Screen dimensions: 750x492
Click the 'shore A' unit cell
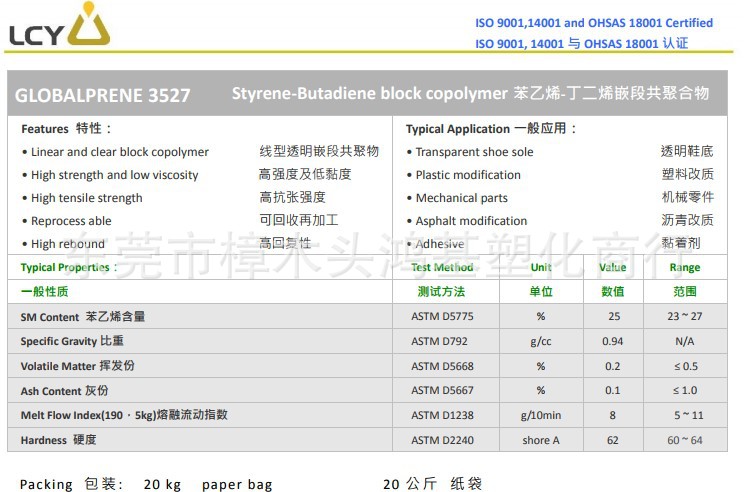click(x=541, y=440)
